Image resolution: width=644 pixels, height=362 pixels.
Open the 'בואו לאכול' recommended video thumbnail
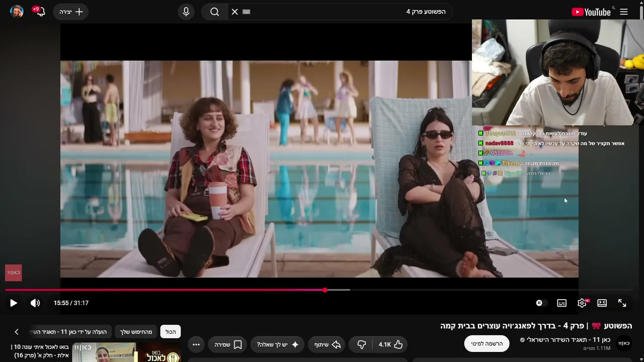126,352
